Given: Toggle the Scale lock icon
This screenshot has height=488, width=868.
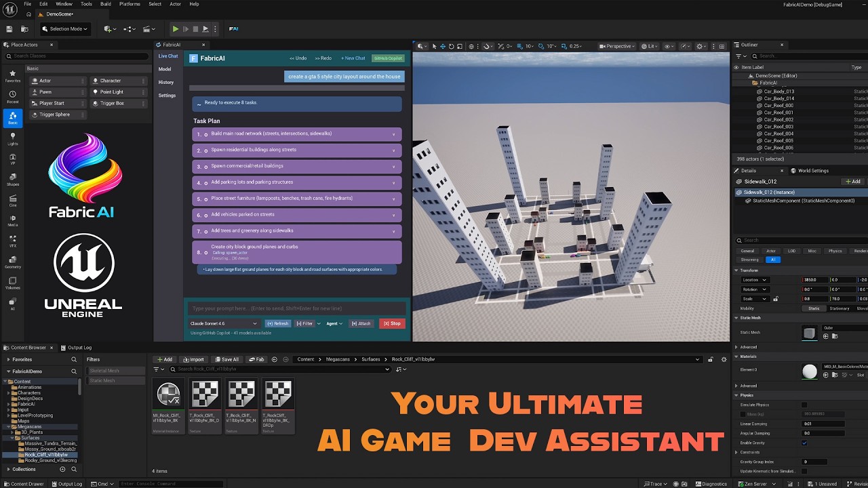Looking at the screenshot, I should tap(776, 298).
